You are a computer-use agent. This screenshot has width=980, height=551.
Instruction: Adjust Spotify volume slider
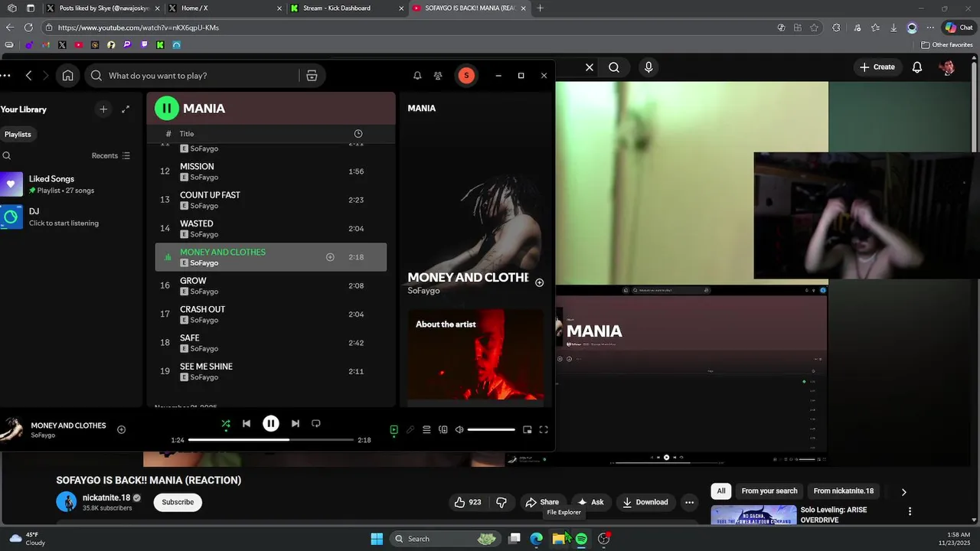click(x=491, y=430)
